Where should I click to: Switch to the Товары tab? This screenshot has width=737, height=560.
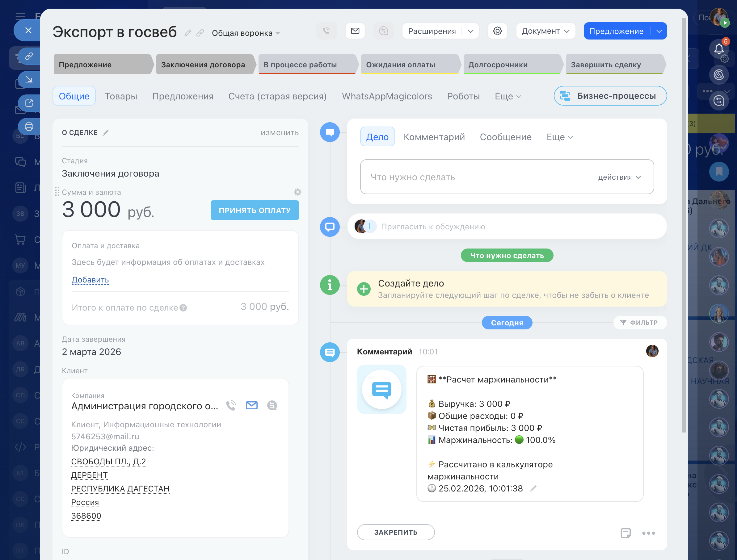(121, 96)
